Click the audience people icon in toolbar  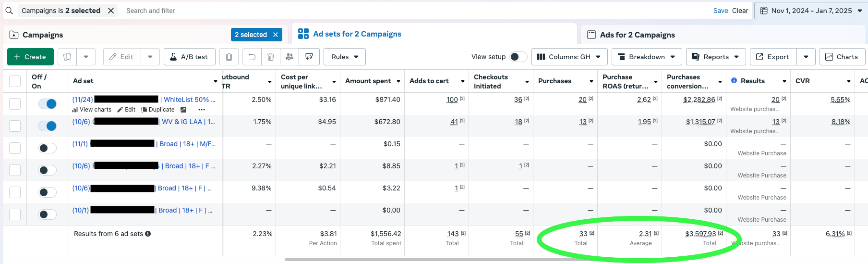[x=289, y=57]
